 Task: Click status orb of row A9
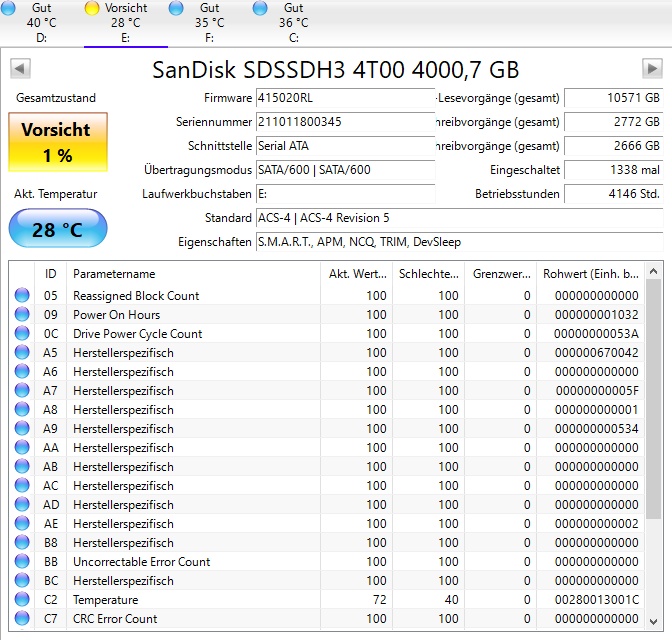tap(22, 428)
